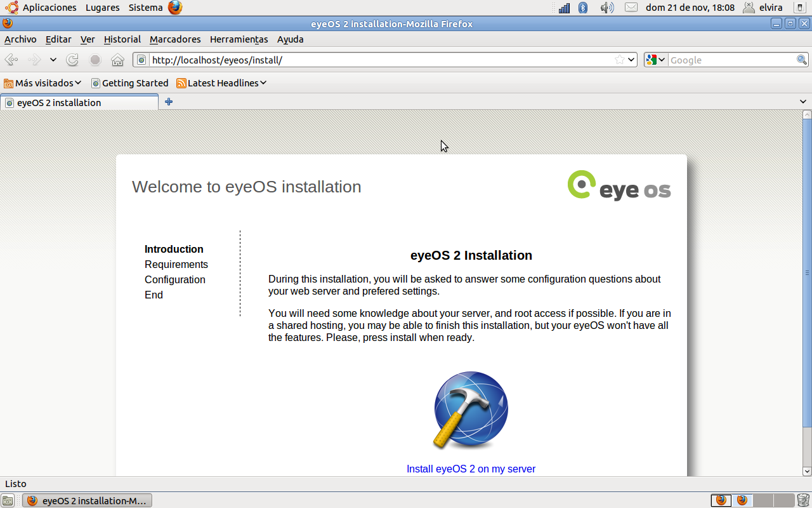Reload the current page

[72, 60]
